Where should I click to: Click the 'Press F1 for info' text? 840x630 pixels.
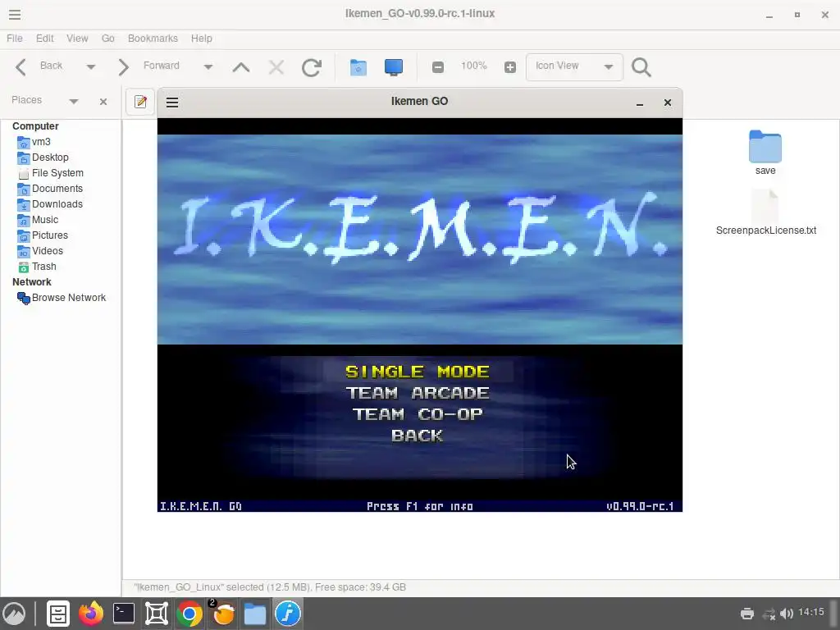pos(419,506)
